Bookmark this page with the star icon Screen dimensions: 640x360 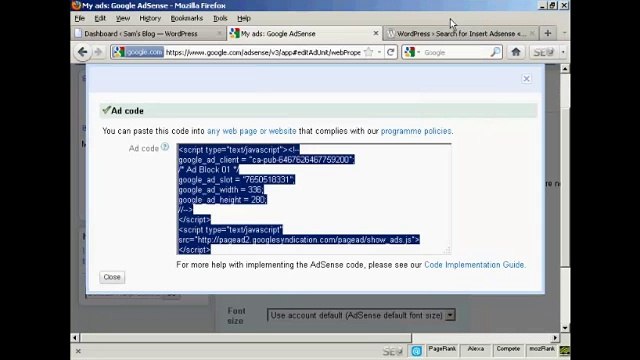(369, 52)
